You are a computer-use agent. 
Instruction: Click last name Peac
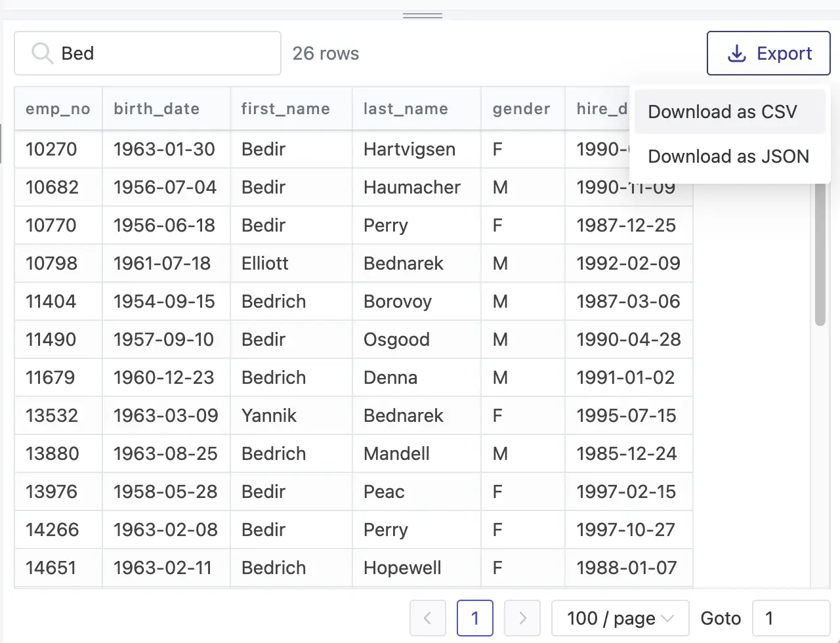[x=384, y=491]
